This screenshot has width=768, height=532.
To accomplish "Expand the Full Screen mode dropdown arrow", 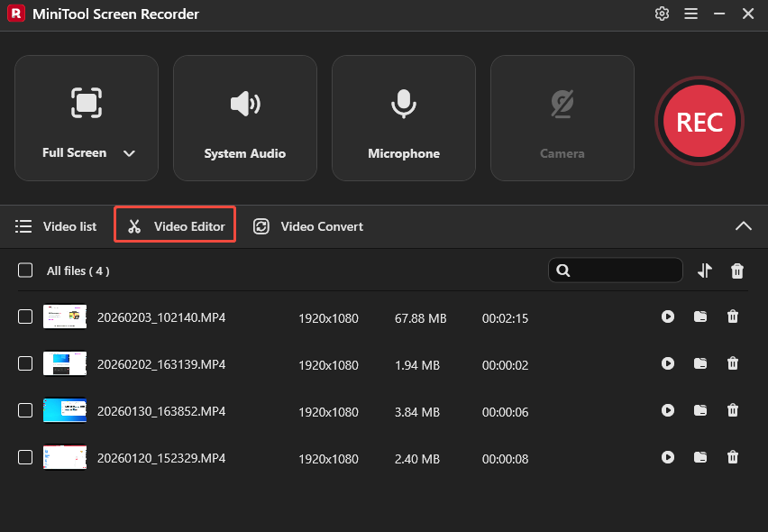I will tap(128, 153).
